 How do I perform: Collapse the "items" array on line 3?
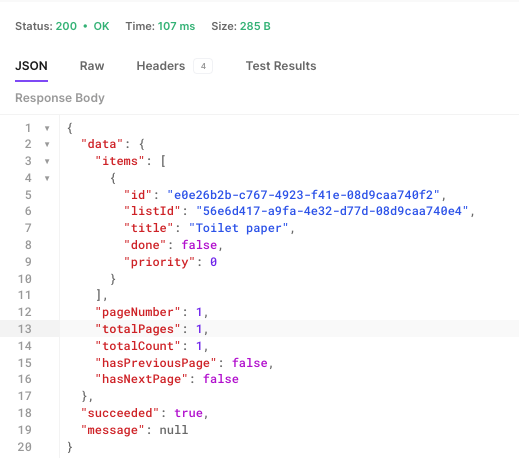coord(47,161)
